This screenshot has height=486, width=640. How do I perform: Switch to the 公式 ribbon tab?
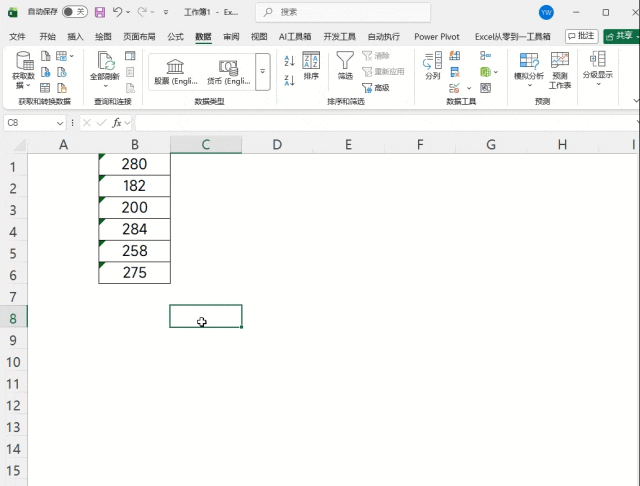click(176, 37)
